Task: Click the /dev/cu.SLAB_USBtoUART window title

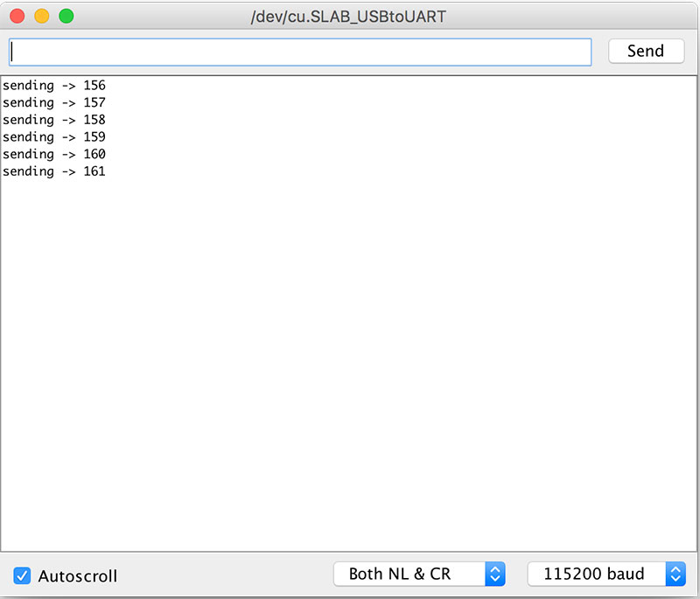Action: tap(348, 17)
